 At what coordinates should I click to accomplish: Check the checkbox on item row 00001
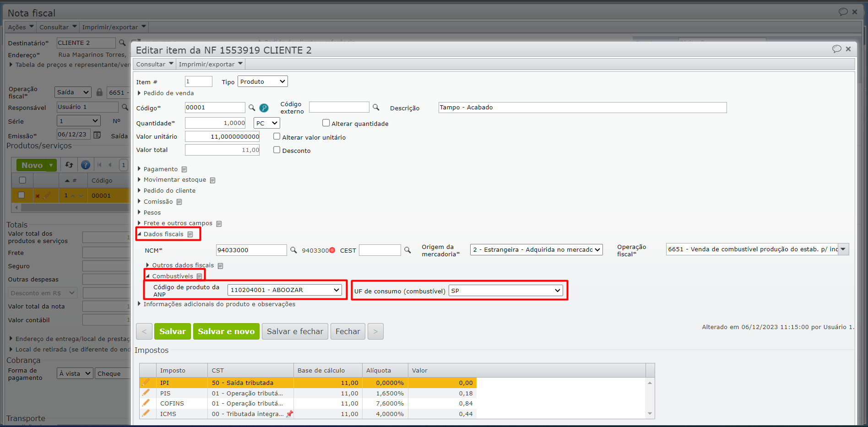(x=21, y=195)
